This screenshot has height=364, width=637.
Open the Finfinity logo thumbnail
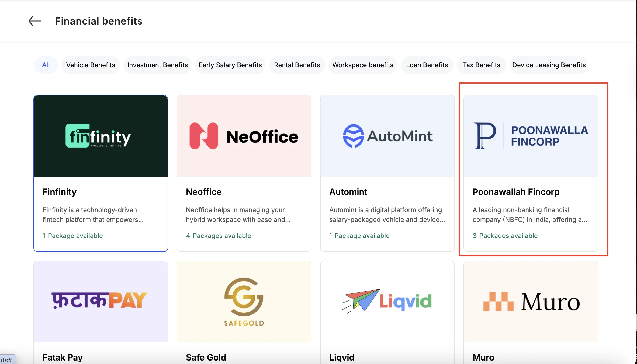(x=101, y=136)
